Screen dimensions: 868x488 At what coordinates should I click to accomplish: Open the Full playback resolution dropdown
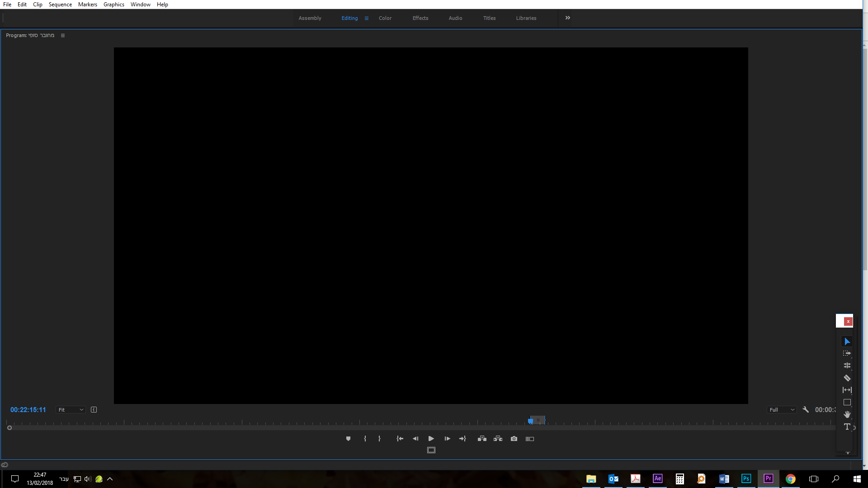(x=782, y=410)
